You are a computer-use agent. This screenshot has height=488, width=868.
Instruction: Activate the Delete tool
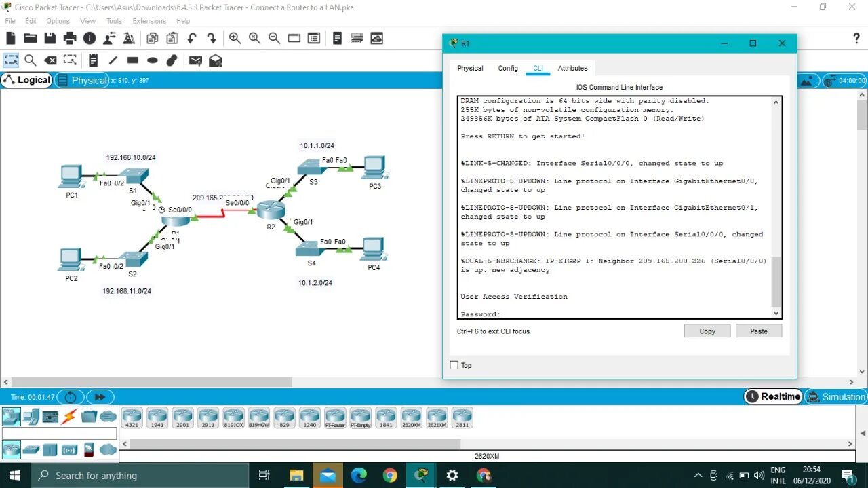pyautogui.click(x=50, y=60)
